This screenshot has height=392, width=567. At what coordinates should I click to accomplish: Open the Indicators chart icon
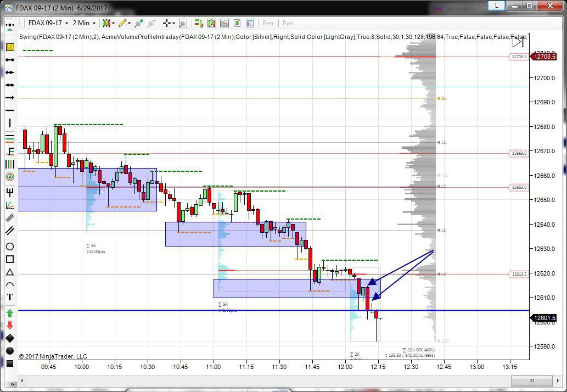point(224,23)
